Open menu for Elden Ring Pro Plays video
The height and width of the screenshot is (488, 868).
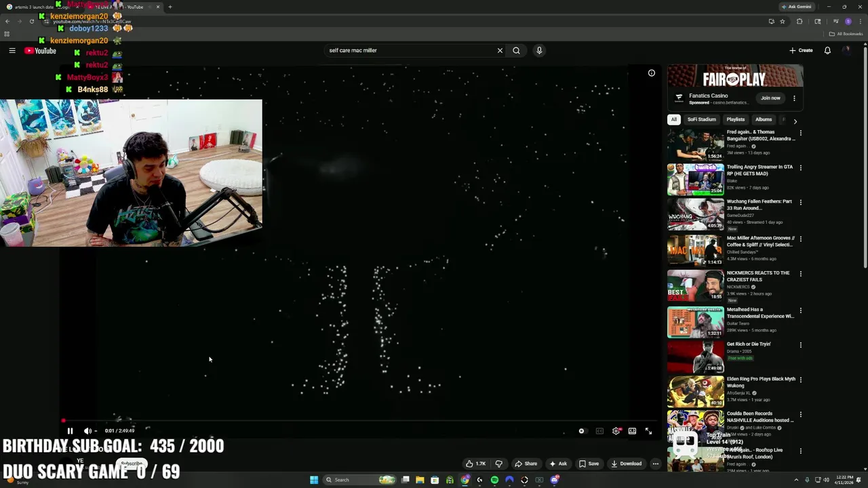coord(800,380)
